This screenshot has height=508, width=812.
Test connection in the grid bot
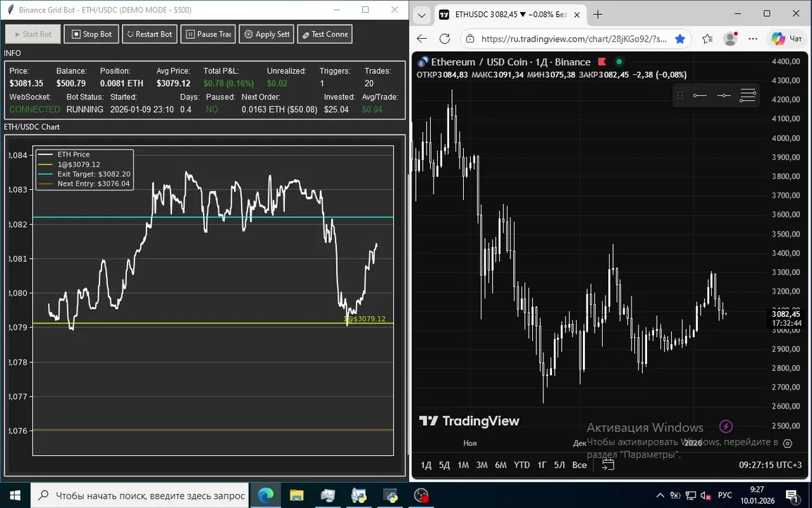click(325, 34)
